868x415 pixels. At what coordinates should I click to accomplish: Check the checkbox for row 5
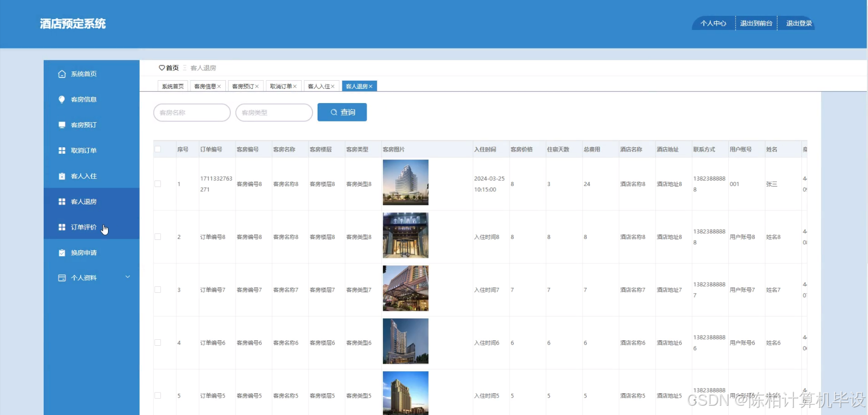pos(158,395)
